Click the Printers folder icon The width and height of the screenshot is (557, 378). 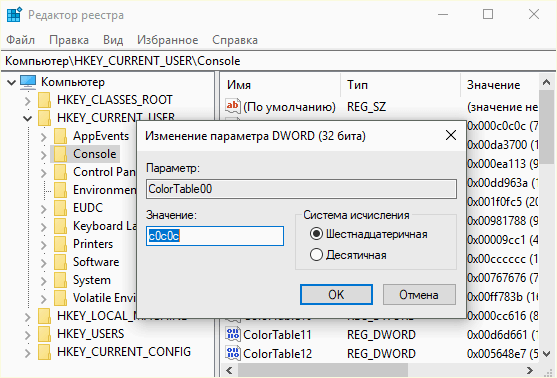(x=61, y=244)
